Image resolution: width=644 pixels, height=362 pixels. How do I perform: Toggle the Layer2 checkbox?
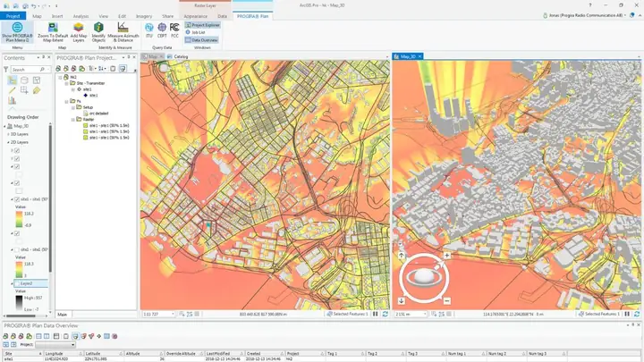tap(17, 283)
